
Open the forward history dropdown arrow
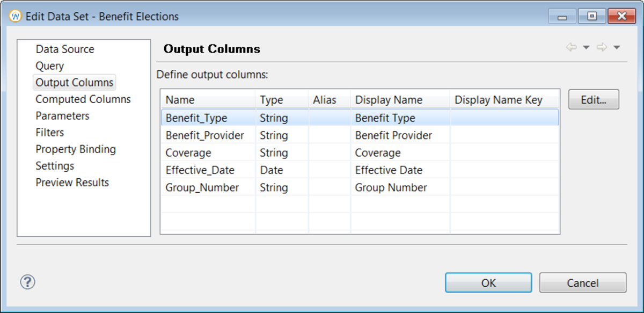(617, 48)
